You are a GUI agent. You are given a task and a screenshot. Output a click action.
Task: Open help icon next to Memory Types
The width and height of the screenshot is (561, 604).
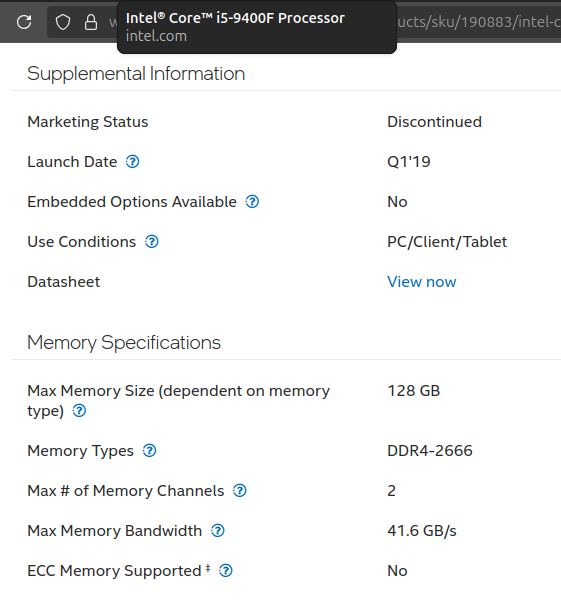coord(149,451)
